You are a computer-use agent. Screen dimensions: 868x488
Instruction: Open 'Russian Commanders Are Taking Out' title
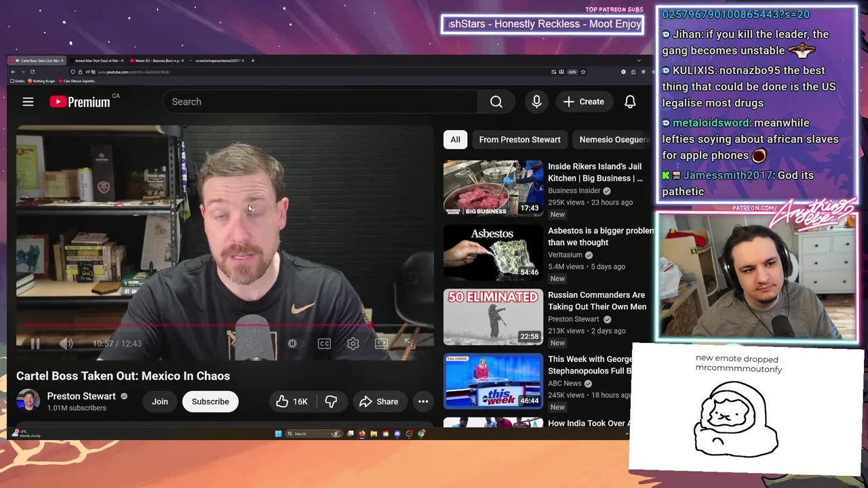coord(597,301)
